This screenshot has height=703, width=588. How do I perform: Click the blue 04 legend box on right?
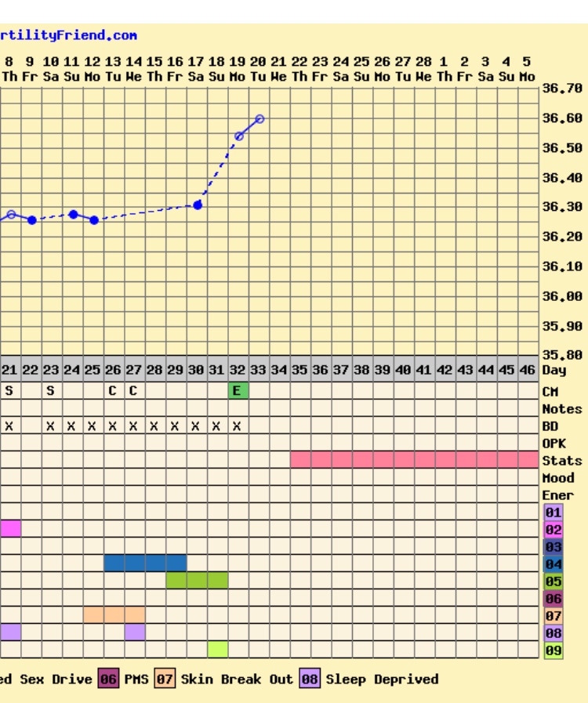coord(554,564)
